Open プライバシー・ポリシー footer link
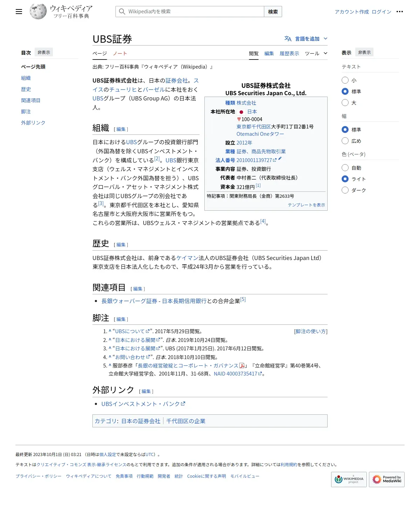 (x=38, y=476)
